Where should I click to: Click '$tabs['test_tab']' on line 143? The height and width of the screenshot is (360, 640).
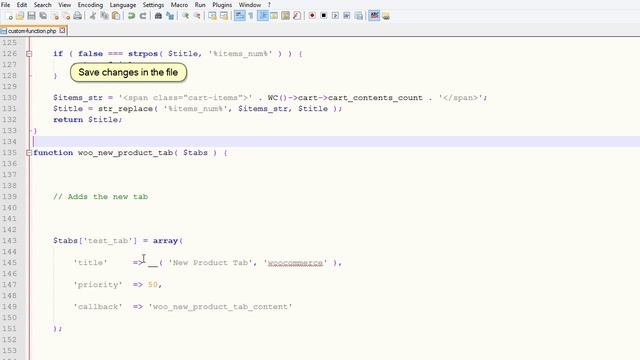click(95, 241)
